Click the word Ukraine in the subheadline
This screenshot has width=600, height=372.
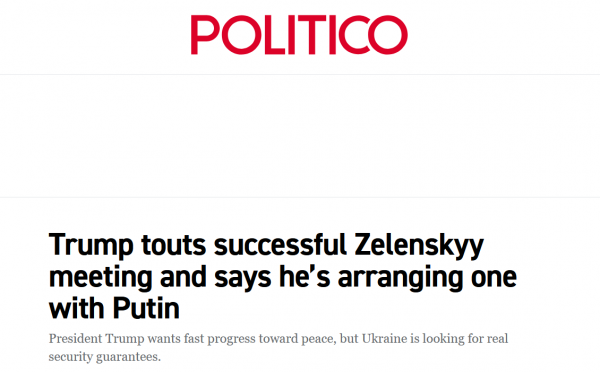point(384,339)
